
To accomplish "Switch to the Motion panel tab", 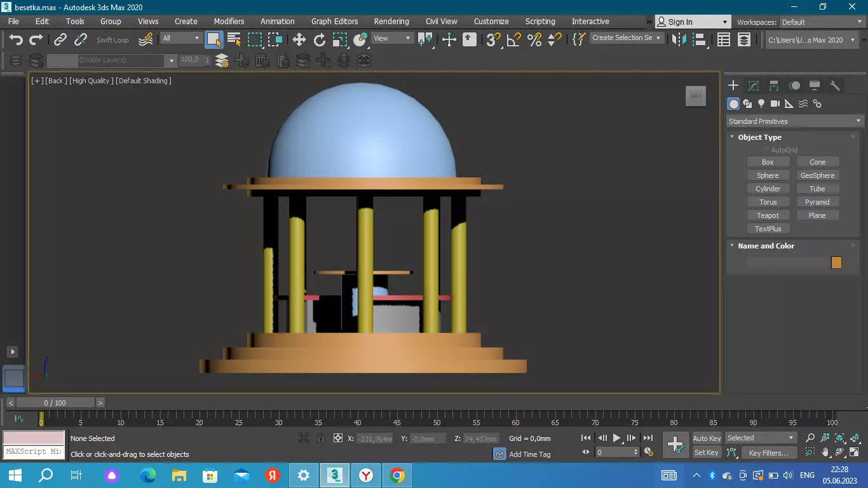I will [x=794, y=86].
